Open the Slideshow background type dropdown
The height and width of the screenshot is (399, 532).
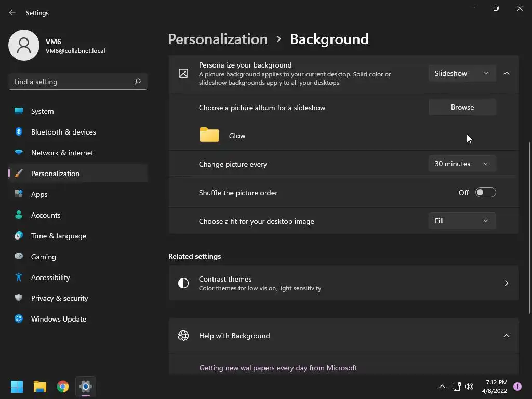click(461, 74)
